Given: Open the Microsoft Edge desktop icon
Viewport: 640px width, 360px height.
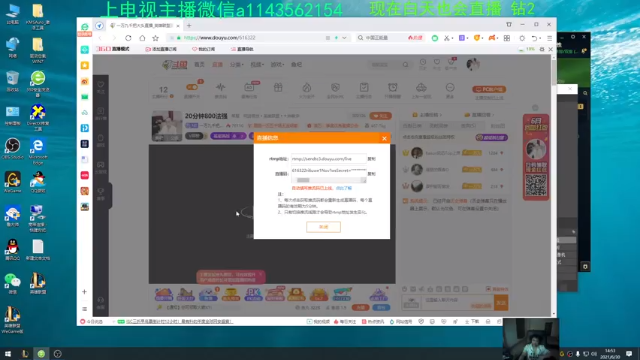Looking at the screenshot, I should point(38,151).
